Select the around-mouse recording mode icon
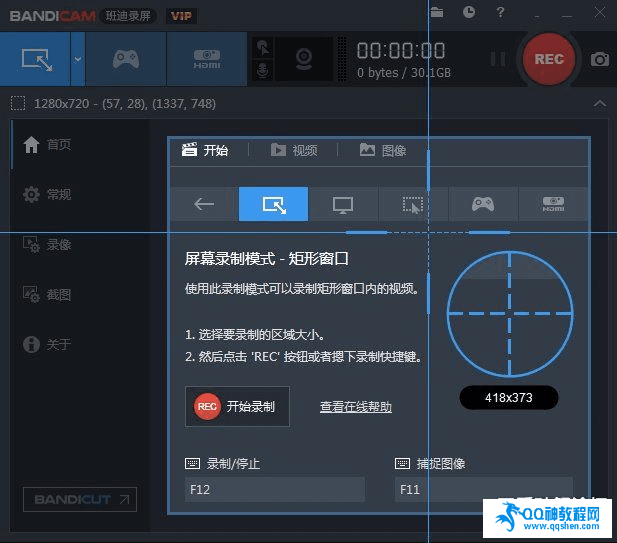Image resolution: width=617 pixels, height=543 pixels. (x=413, y=204)
